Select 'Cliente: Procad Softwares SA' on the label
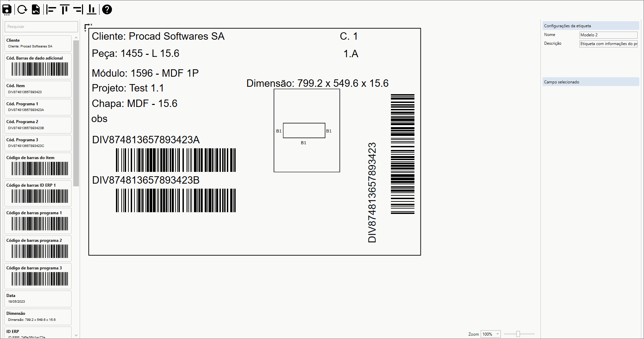 coord(158,36)
